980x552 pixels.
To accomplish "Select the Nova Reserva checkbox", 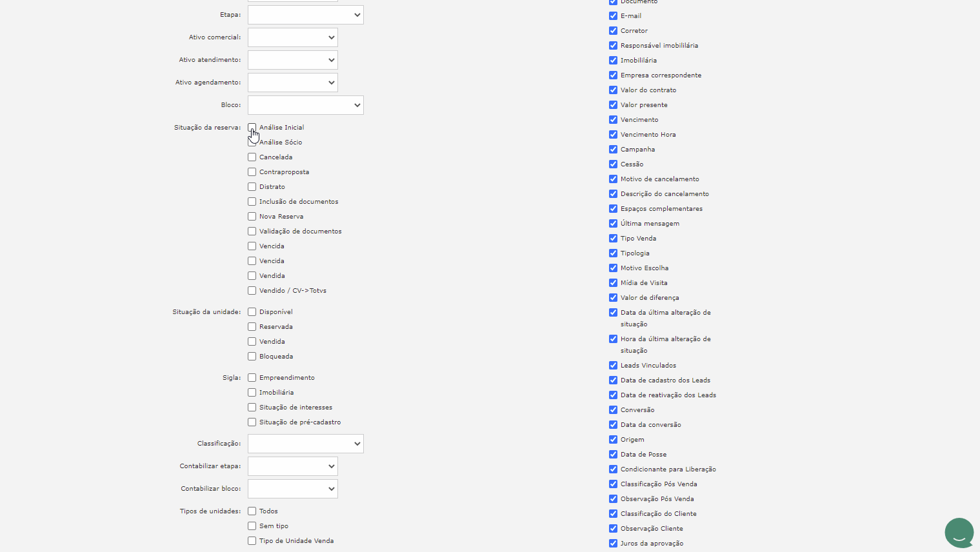I will click(x=252, y=217).
